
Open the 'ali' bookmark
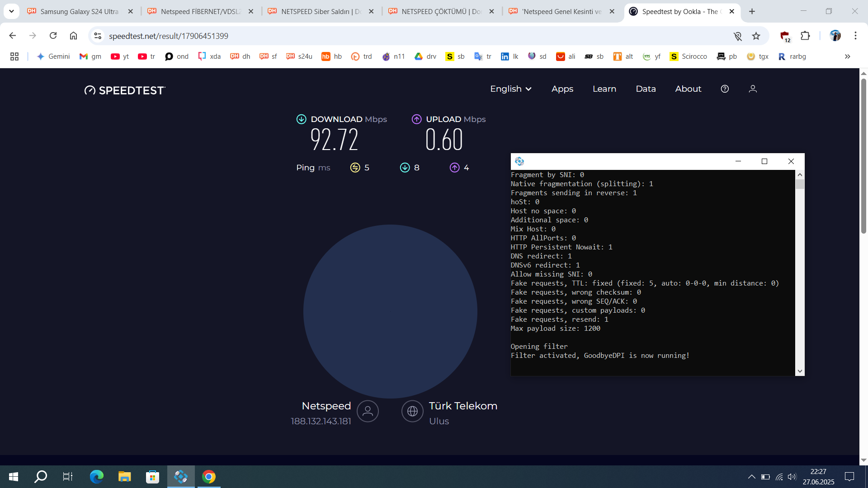point(566,56)
